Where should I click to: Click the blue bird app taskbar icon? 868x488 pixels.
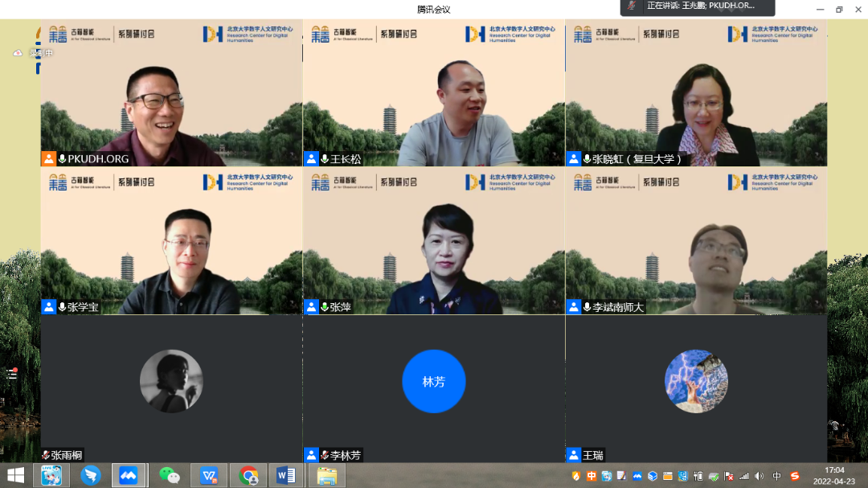click(x=90, y=475)
